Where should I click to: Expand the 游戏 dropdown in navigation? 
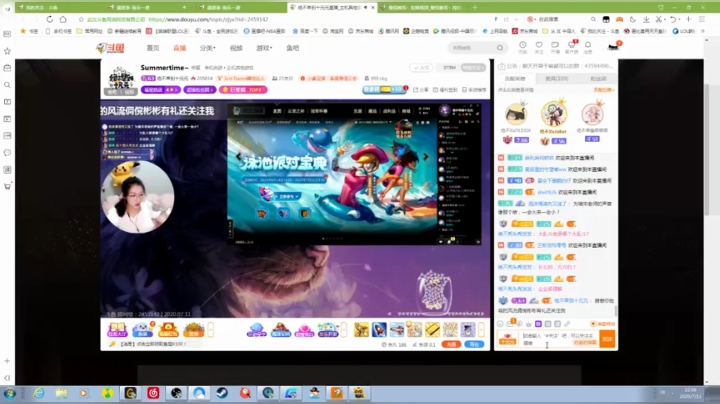[x=264, y=48]
